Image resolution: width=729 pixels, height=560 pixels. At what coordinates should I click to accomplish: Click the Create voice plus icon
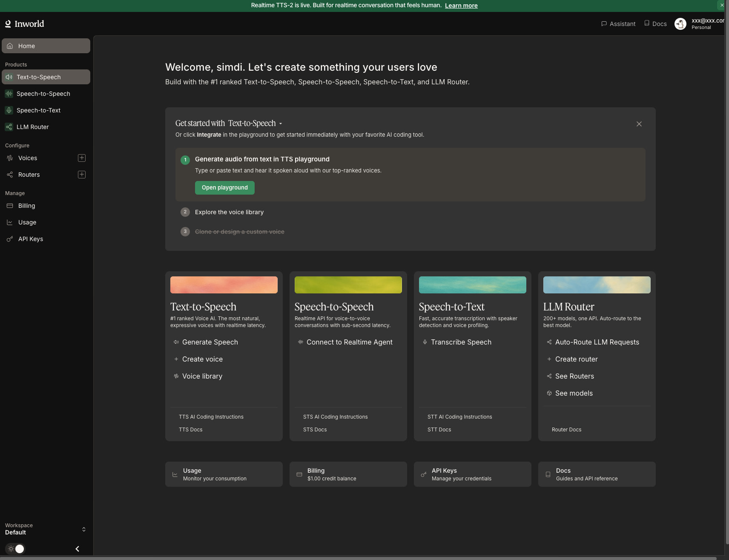coord(176,359)
